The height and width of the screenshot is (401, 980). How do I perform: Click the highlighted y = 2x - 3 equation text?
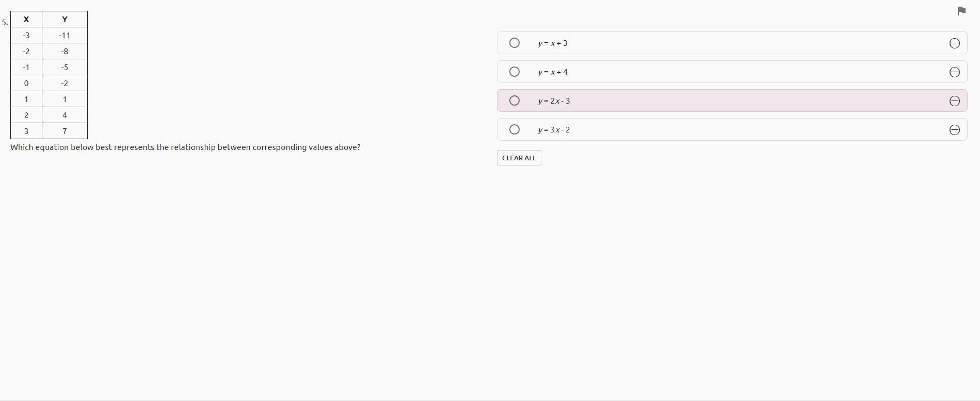(554, 101)
